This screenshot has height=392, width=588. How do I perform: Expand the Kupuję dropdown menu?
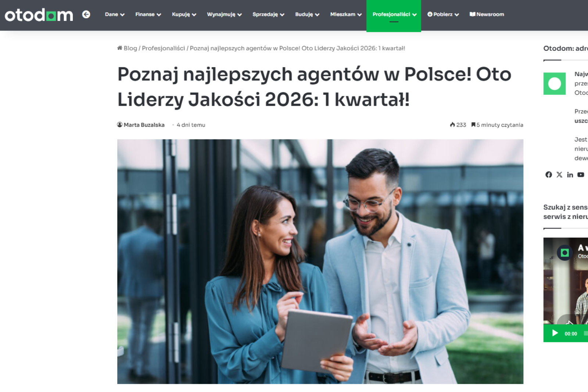click(184, 14)
